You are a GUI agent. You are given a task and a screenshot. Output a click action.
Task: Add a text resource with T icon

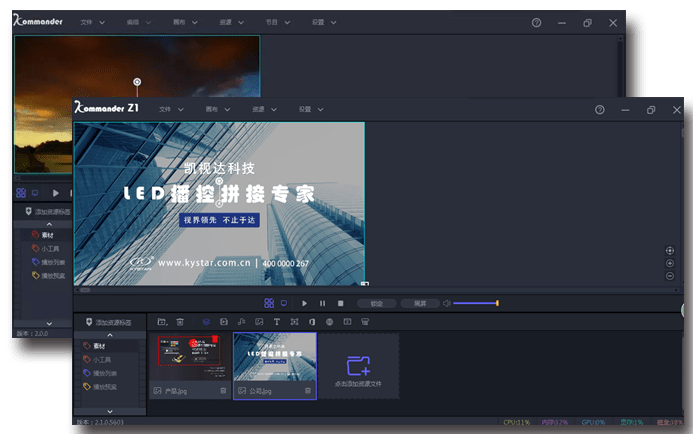(x=276, y=322)
